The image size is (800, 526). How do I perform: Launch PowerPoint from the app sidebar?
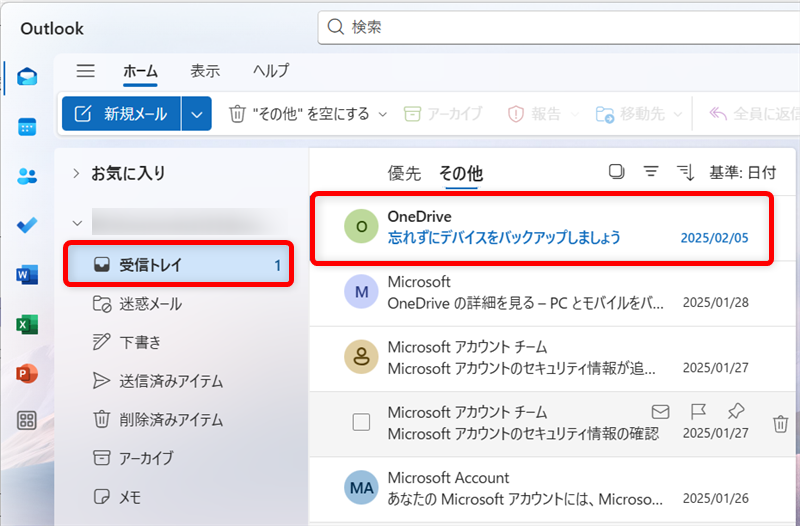coord(27,374)
